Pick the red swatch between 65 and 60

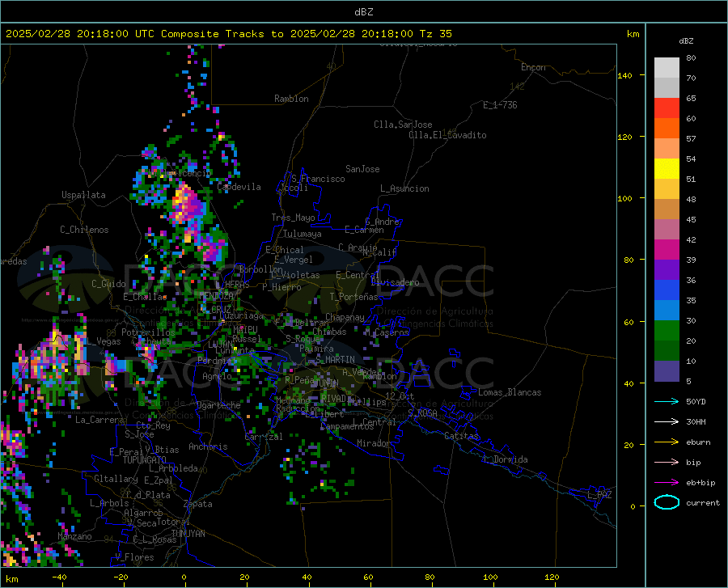click(667, 108)
